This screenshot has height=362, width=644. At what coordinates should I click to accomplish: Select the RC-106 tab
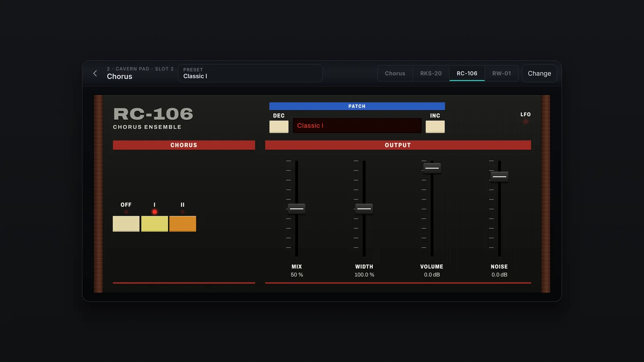pos(467,73)
